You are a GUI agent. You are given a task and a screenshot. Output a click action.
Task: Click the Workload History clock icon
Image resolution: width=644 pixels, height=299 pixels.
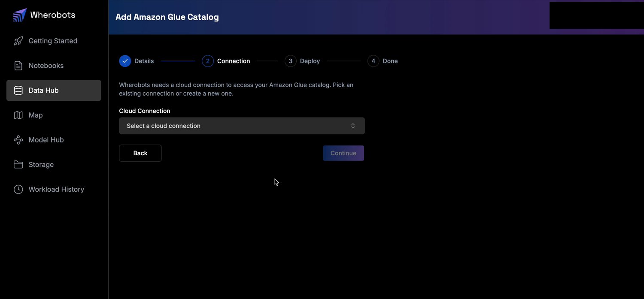coord(18,189)
